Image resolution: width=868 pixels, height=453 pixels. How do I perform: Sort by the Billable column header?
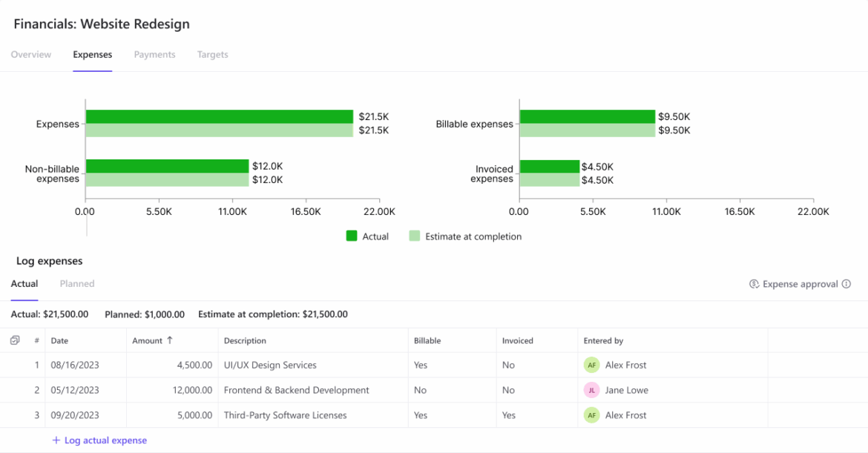pyautogui.click(x=427, y=341)
